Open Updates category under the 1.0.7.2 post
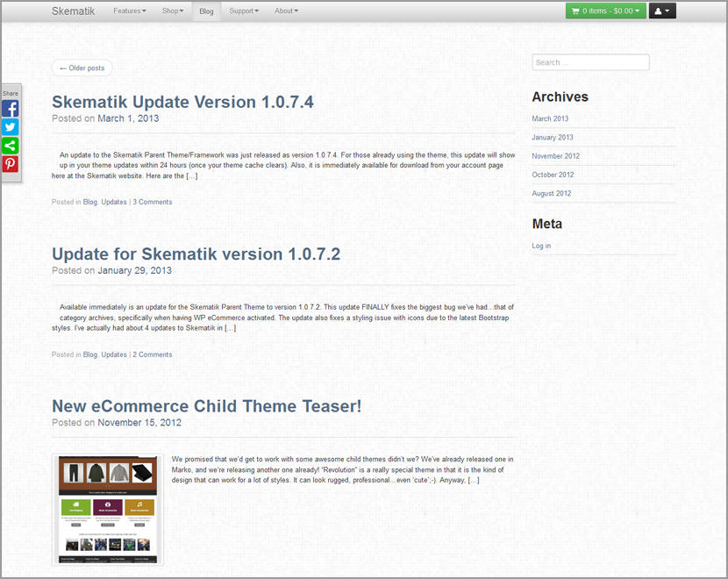The width and height of the screenshot is (728, 579). click(114, 354)
